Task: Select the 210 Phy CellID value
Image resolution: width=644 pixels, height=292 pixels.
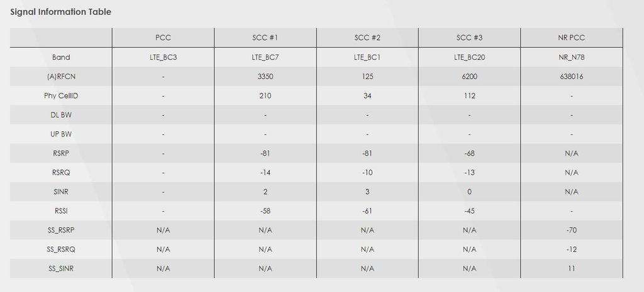Action: coord(265,96)
